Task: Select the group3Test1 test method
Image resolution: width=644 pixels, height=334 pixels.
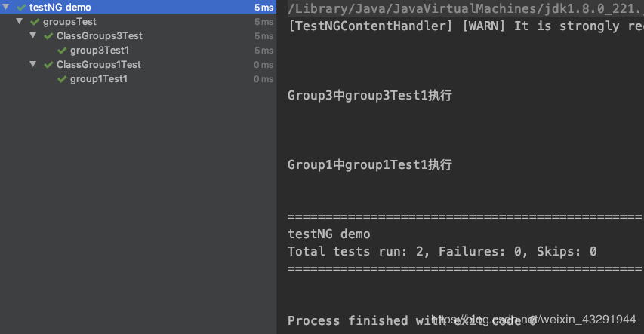Action: [x=100, y=51]
